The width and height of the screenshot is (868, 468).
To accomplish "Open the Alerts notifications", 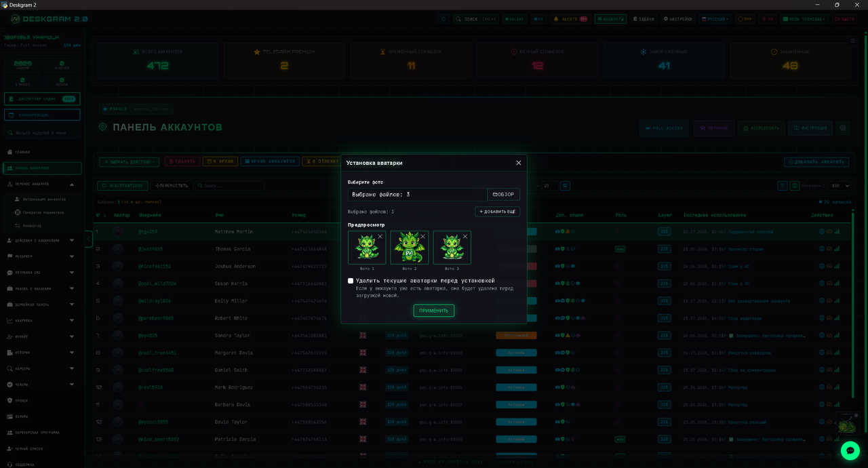I will pyautogui.click(x=570, y=19).
